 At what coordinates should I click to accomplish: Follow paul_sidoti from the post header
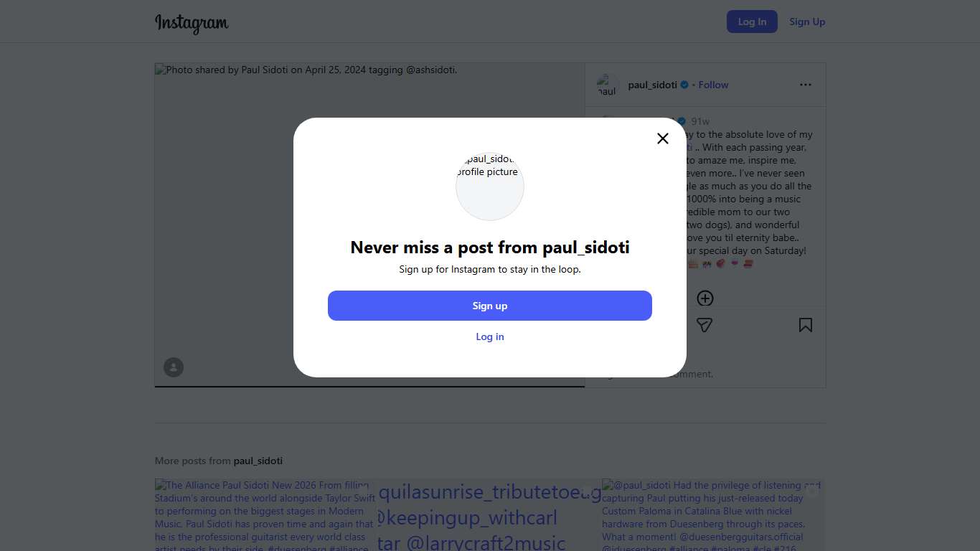[x=713, y=85]
